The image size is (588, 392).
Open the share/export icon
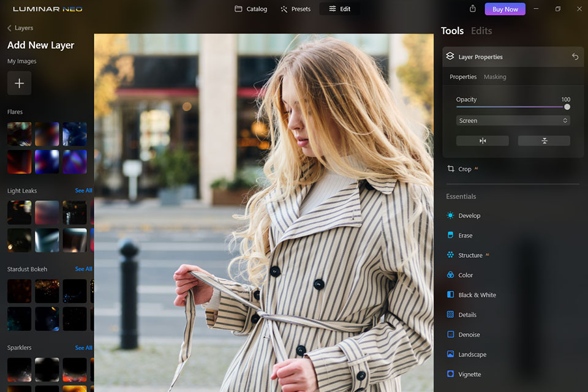[x=472, y=9]
